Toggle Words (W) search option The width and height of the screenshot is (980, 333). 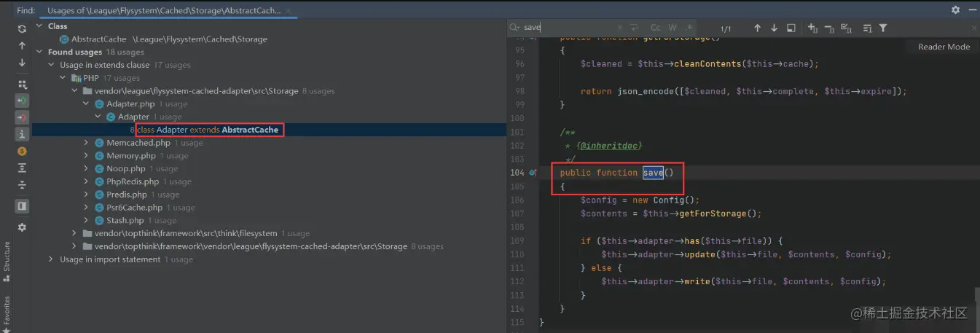pos(673,28)
